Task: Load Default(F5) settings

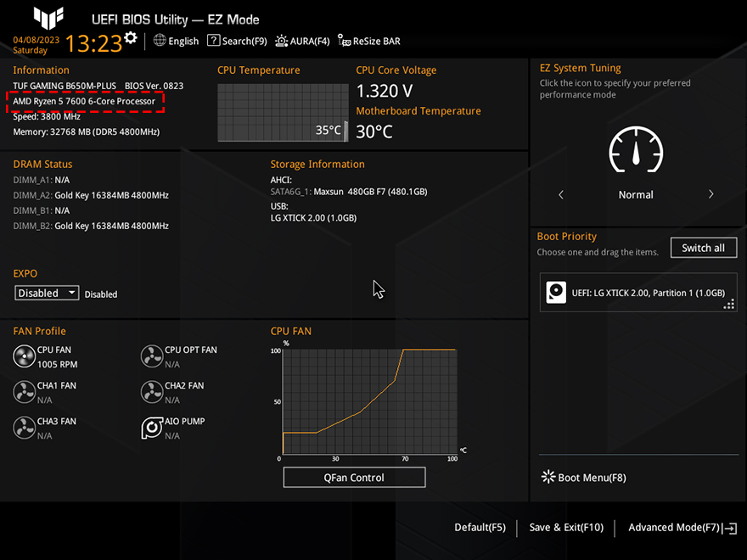Action: 480,527
